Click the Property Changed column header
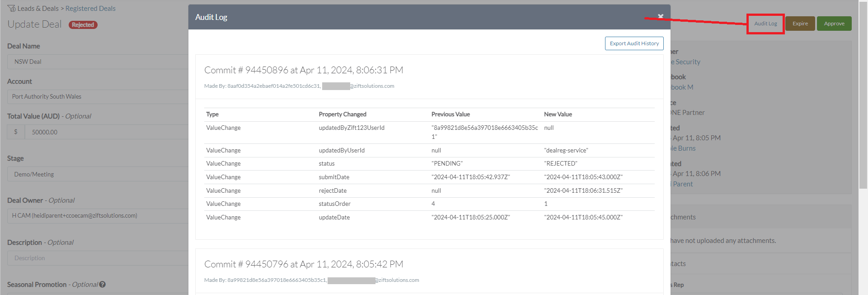 [343, 114]
